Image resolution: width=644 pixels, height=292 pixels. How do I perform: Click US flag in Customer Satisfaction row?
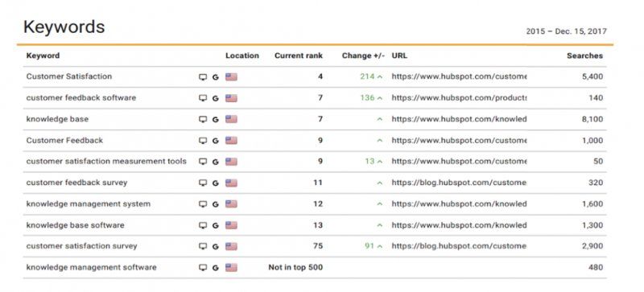(x=231, y=76)
